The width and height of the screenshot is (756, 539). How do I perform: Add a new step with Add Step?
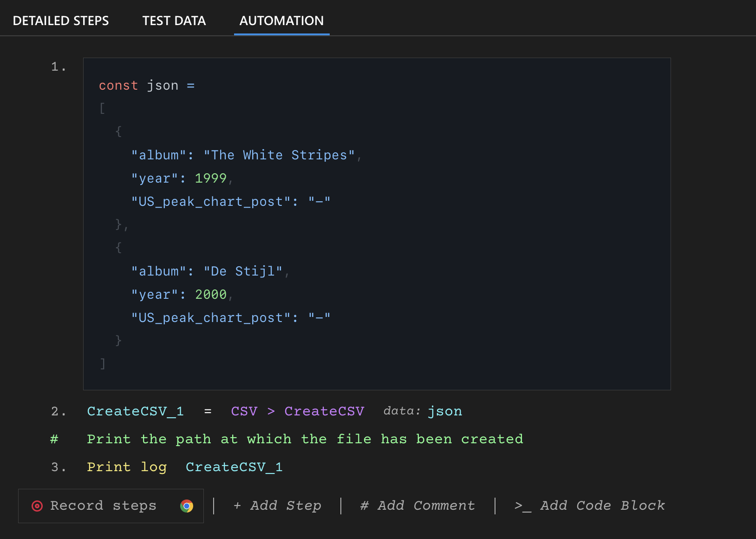coord(277,506)
